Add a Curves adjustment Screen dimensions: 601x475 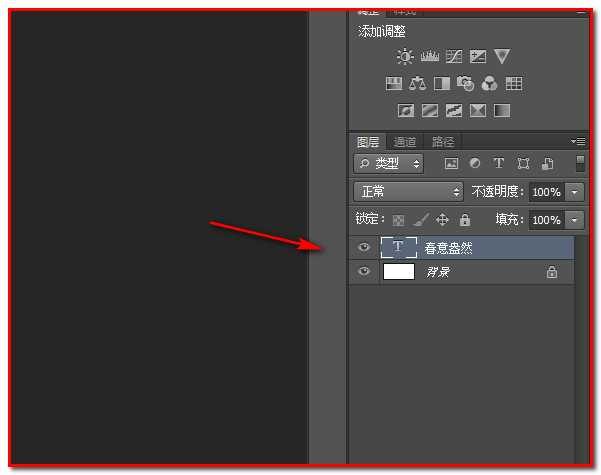click(454, 57)
